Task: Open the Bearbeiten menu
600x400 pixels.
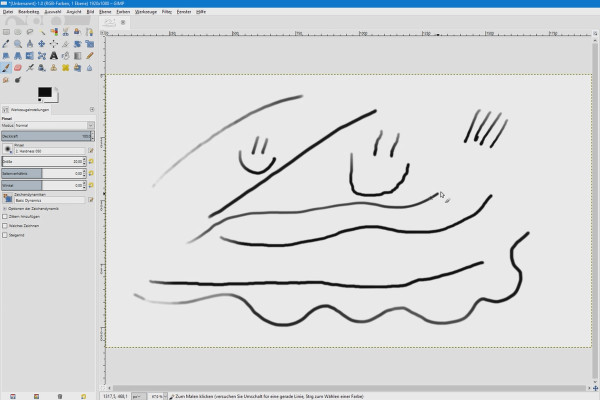Action: click(x=29, y=12)
